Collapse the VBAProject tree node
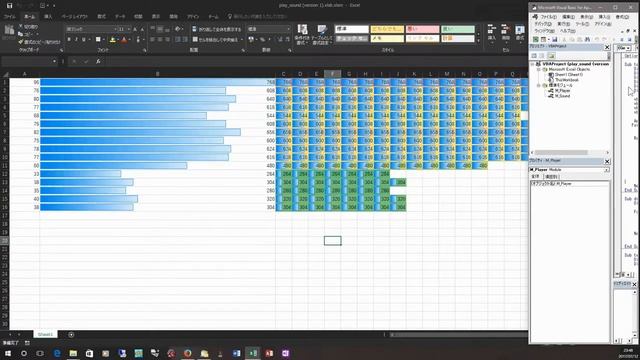 tap(532, 64)
